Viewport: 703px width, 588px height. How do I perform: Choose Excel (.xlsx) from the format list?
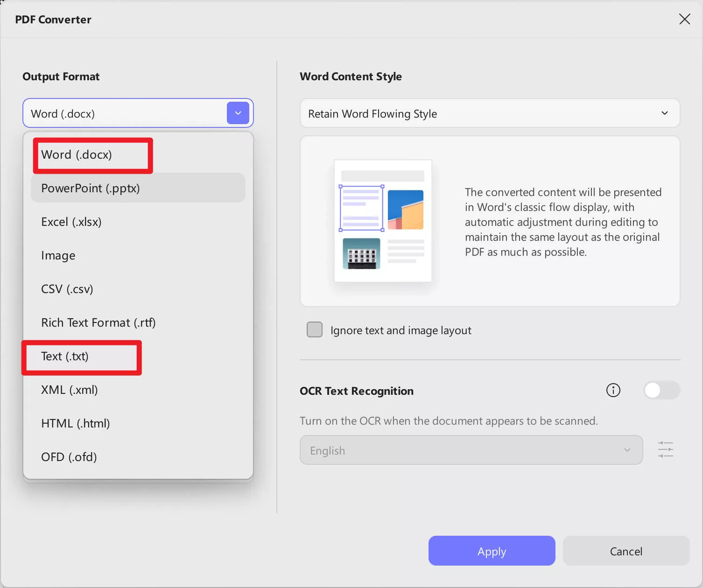[x=71, y=222]
